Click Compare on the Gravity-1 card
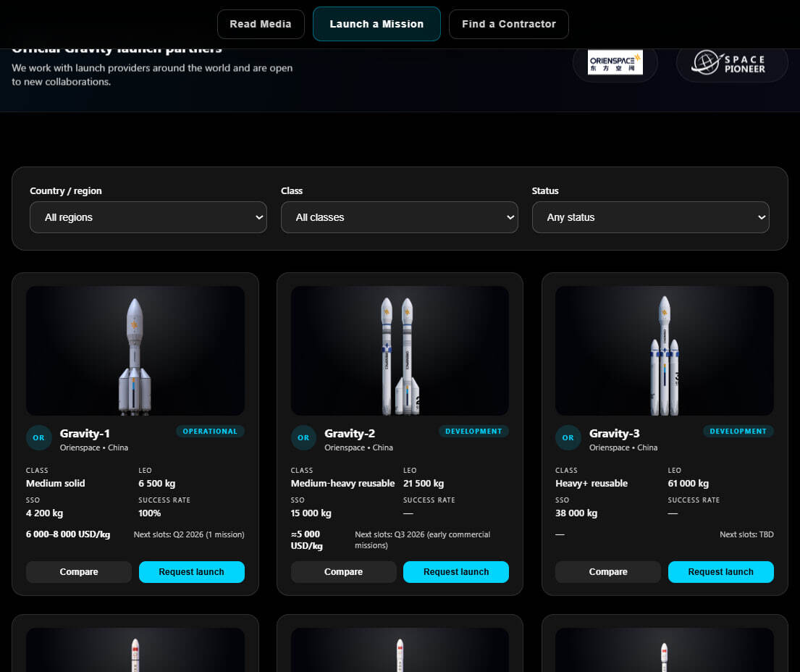 [78, 571]
